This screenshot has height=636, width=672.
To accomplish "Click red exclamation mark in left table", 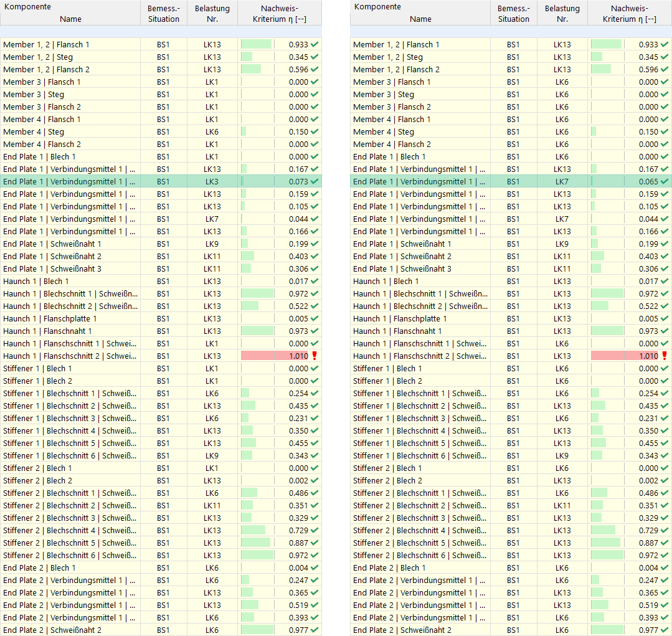I will (315, 356).
